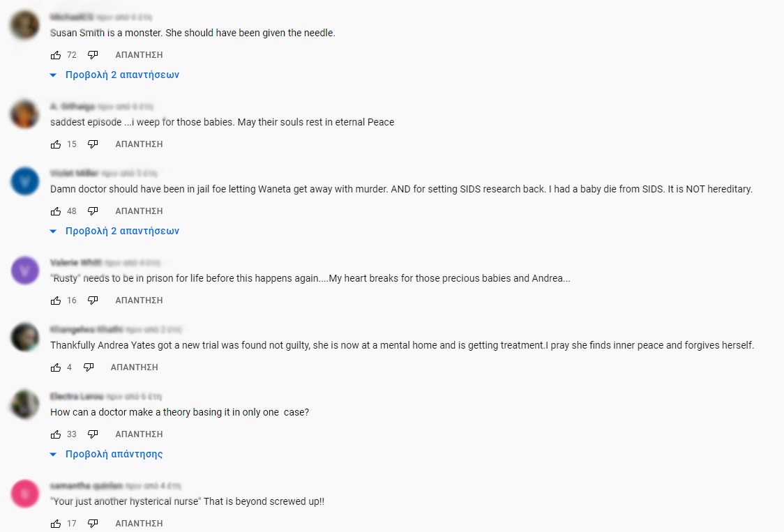784x532 pixels.
Task: Open the purple avatar on "Rusty" comment
Action: [x=25, y=271]
